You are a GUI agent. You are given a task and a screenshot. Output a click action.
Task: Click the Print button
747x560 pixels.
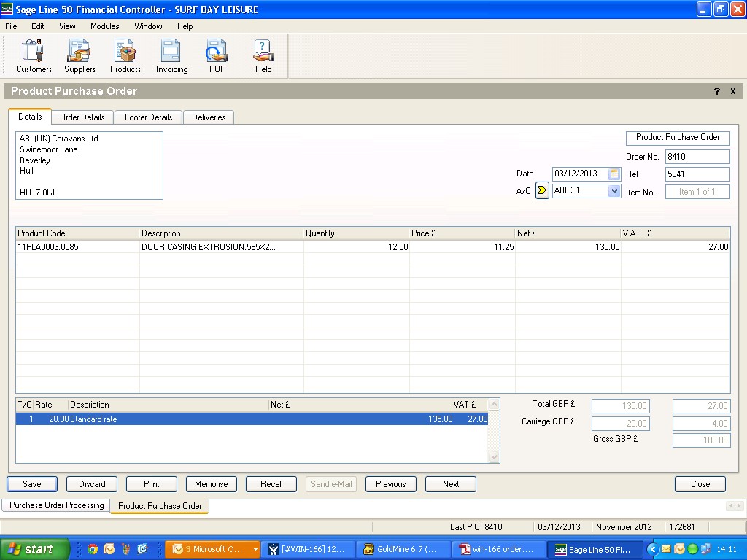coord(152,484)
